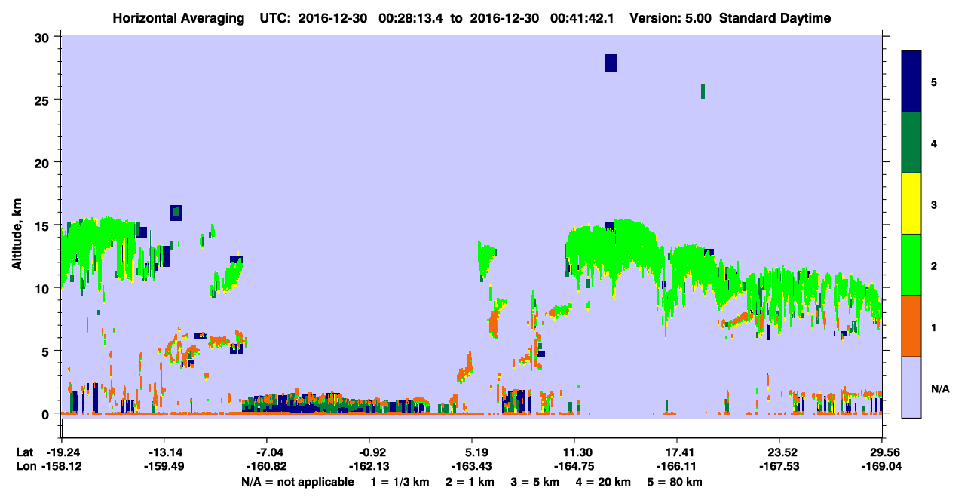
Task: Click the 'Horizontal Averaging' title text
Action: (x=177, y=18)
